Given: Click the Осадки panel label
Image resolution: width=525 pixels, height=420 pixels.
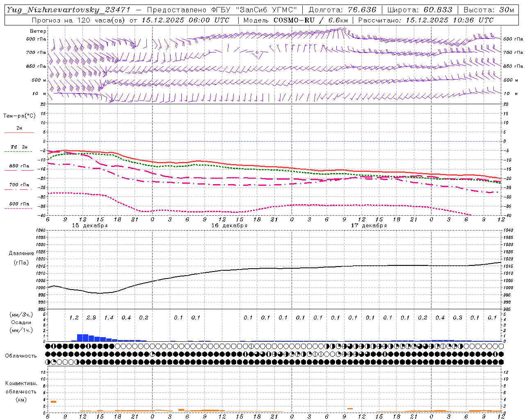Looking at the screenshot, I should coord(21,322).
